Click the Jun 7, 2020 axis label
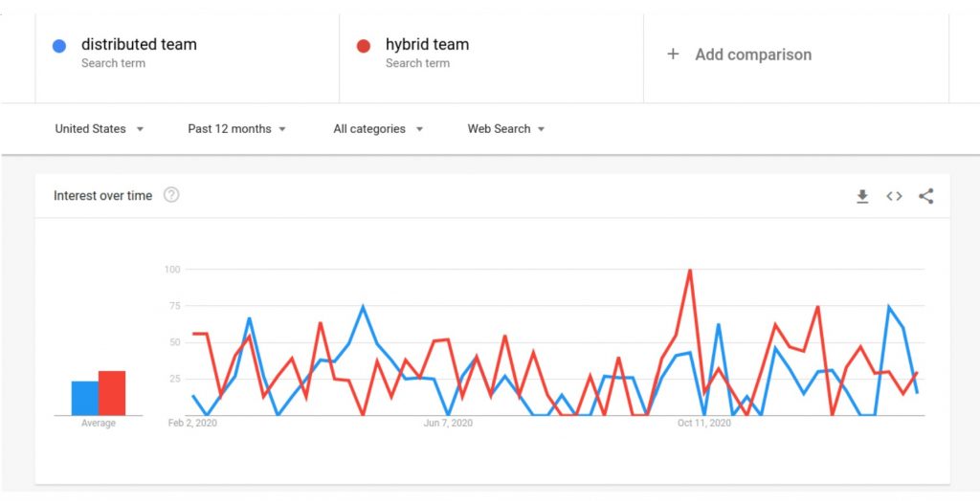 [448, 424]
